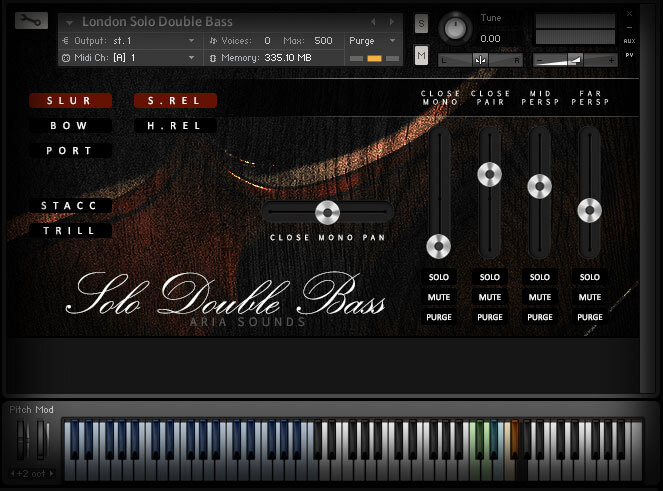Purge the Far Persp mic samples
This screenshot has width=663, height=491.
pos(589,317)
